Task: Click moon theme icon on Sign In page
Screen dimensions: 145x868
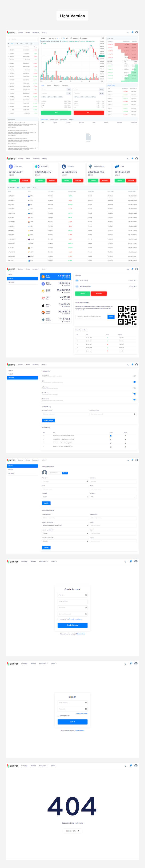Action: (125, 664)
